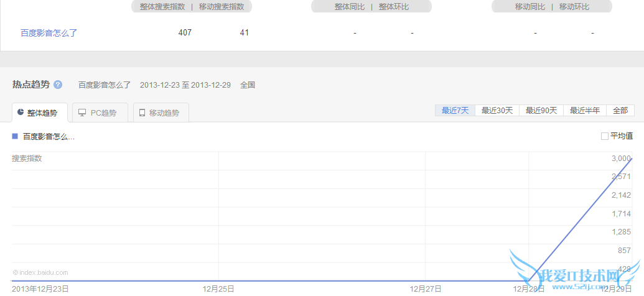Screen dimensions: 644x296
Task: Click the help question mark next to 热点趋势
Action: [x=58, y=85]
